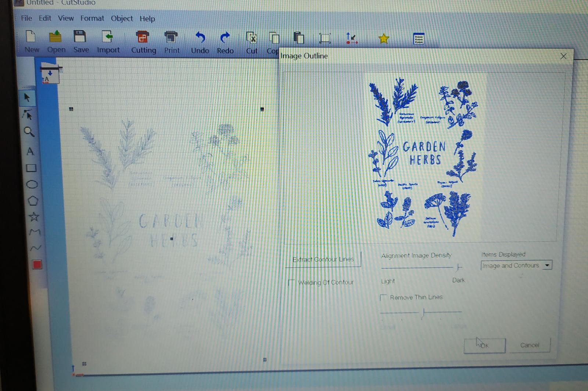Click the red fill color swatch
Image resolution: width=588 pixels, height=391 pixels.
(x=37, y=265)
